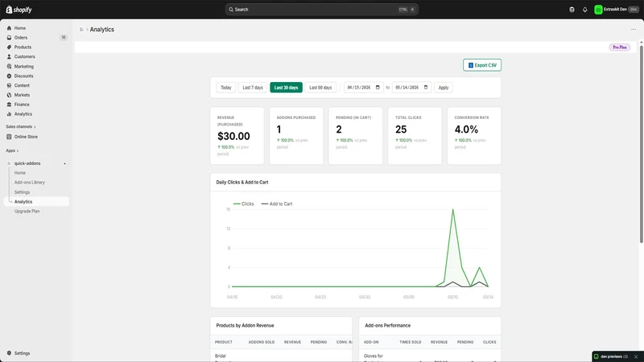
Task: Click the $30.00 revenue value
Action: click(x=233, y=136)
